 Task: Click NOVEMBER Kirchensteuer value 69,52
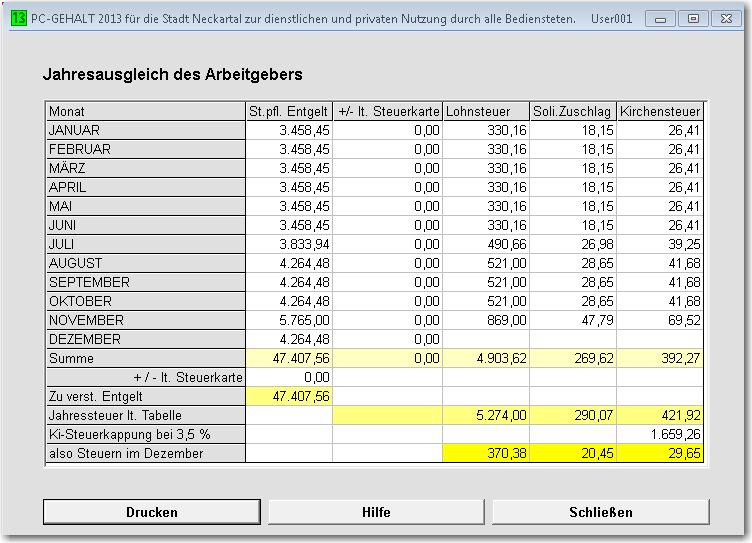(x=660, y=320)
